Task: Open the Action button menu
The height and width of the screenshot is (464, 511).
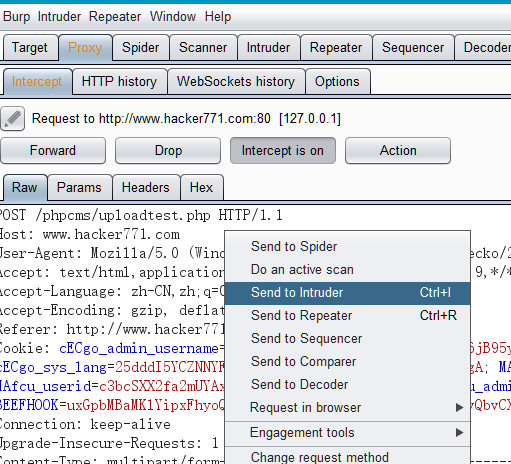Action: point(398,151)
